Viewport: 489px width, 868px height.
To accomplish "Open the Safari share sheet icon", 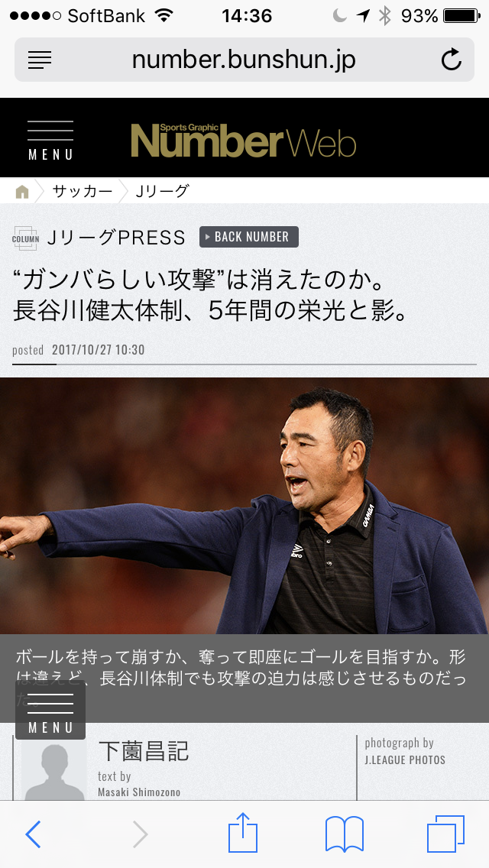I will 243,832.
